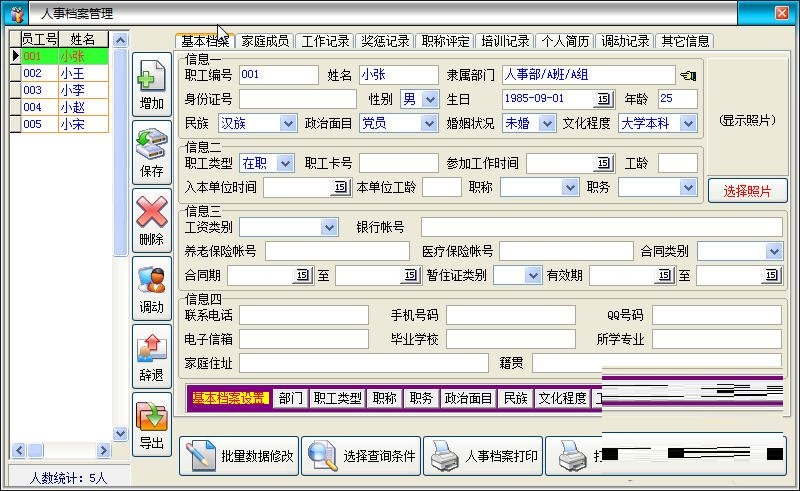Switch to the 职称评定 tab

[445, 41]
